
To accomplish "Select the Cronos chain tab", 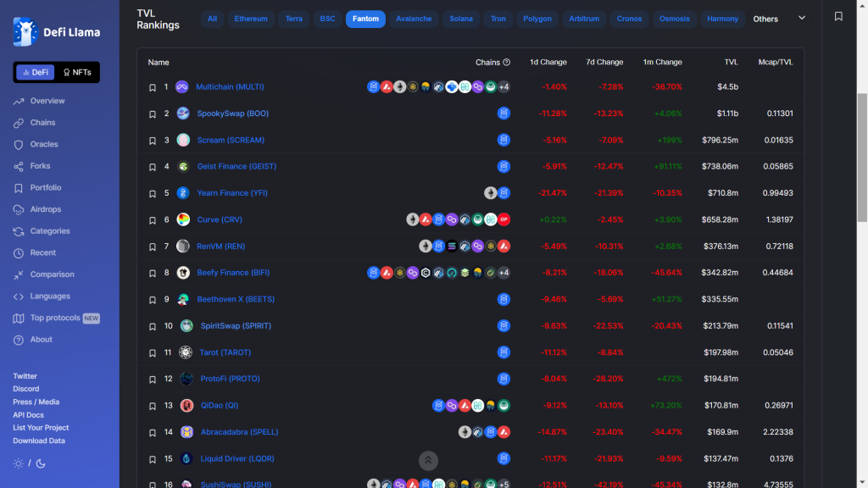I will (x=630, y=19).
